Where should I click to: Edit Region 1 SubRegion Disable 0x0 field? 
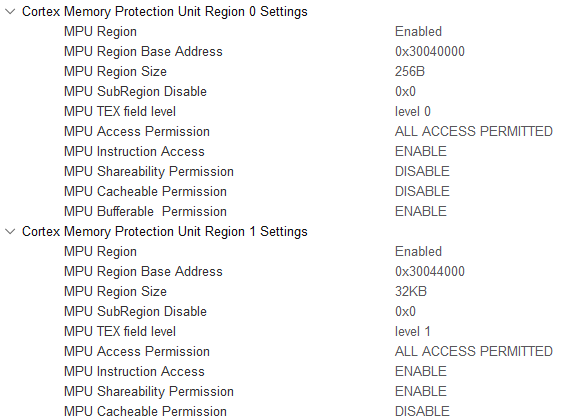tap(405, 312)
